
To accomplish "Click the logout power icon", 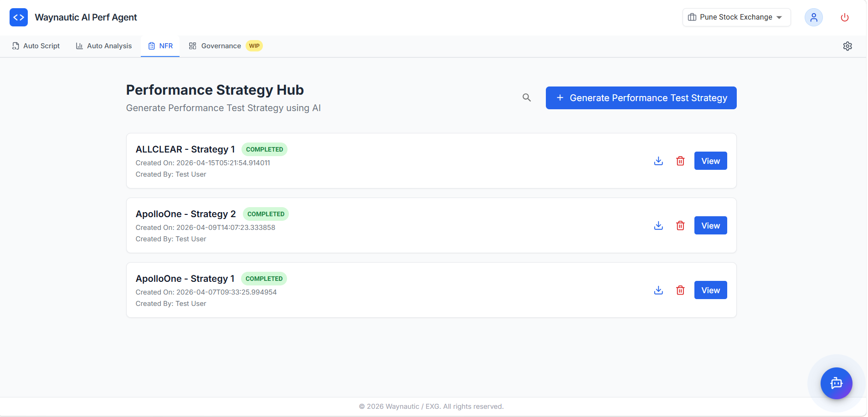I will [844, 17].
